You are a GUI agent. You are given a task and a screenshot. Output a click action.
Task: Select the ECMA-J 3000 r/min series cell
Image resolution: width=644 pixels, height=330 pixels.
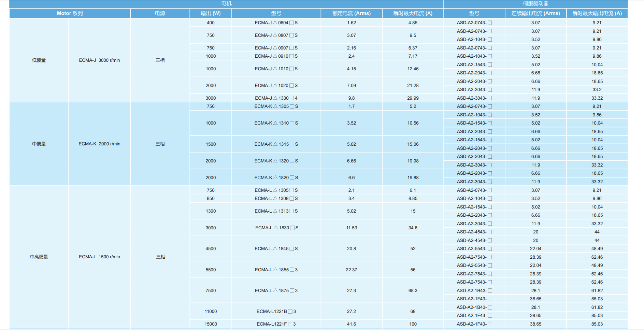pyautogui.click(x=99, y=60)
